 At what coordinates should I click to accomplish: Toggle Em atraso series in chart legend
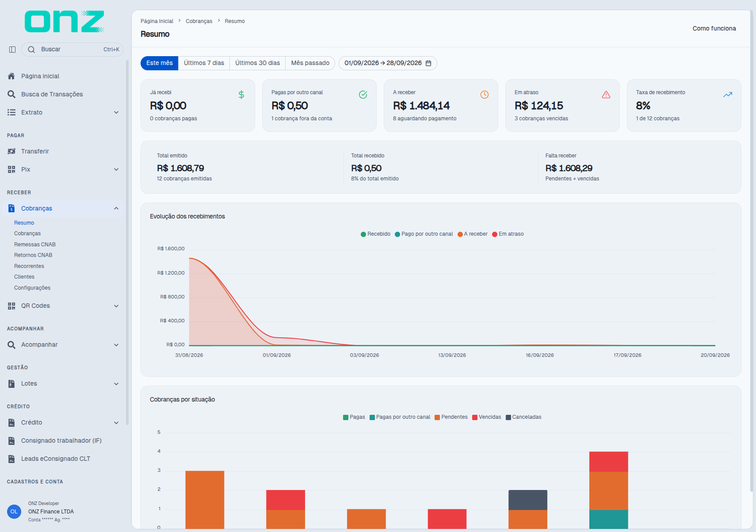point(508,234)
